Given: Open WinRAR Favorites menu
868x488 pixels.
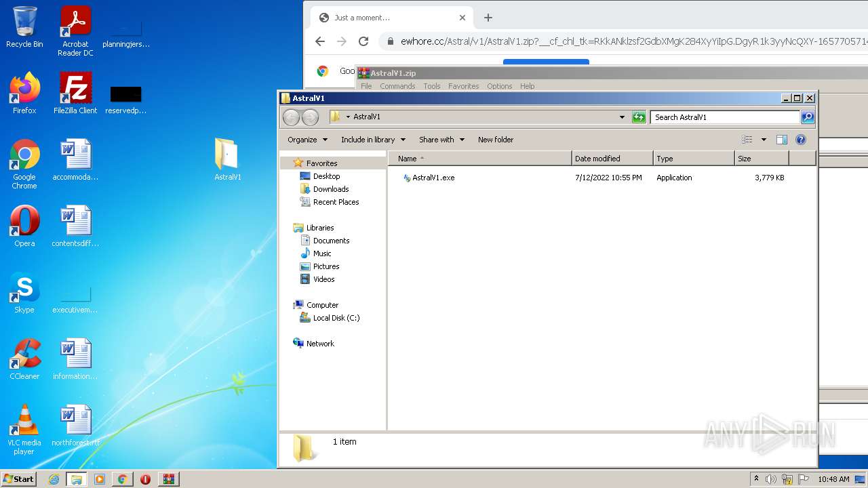Looking at the screenshot, I should pos(464,86).
